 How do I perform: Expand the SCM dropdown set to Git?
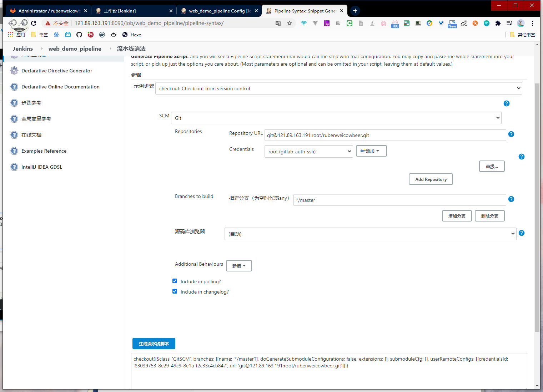point(336,118)
